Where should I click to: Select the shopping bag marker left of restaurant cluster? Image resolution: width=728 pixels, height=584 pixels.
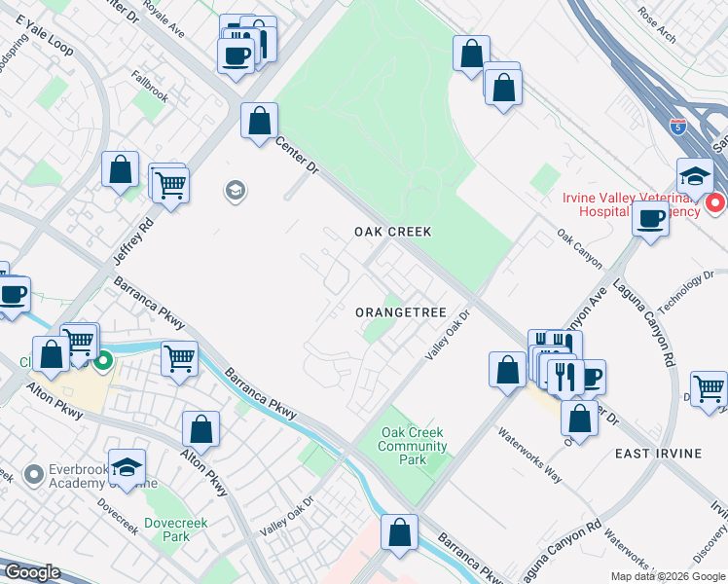(x=507, y=372)
